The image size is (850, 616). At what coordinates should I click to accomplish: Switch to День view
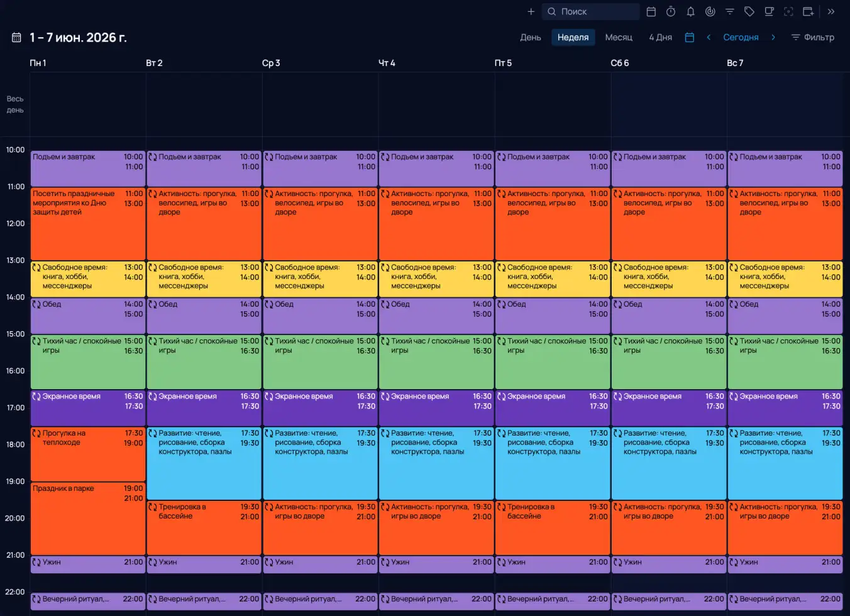[x=531, y=37]
